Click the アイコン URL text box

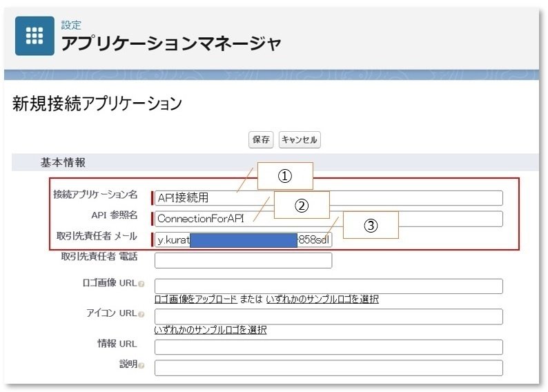[x=329, y=316]
